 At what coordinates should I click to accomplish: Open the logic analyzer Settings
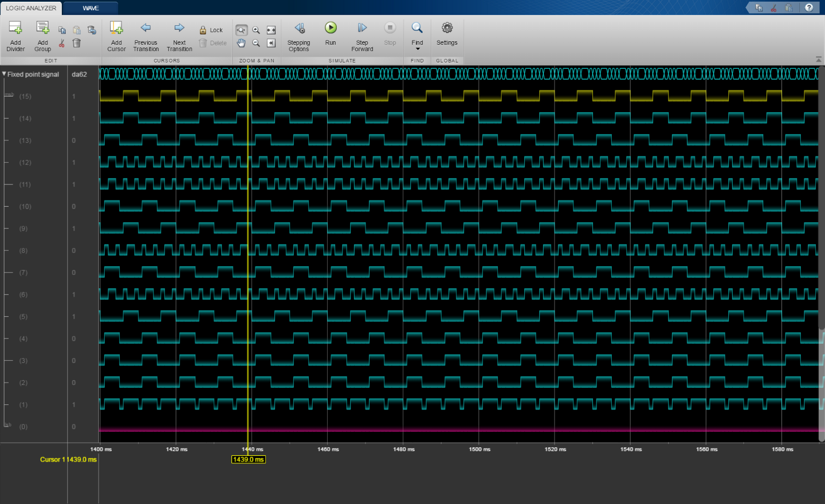(447, 28)
